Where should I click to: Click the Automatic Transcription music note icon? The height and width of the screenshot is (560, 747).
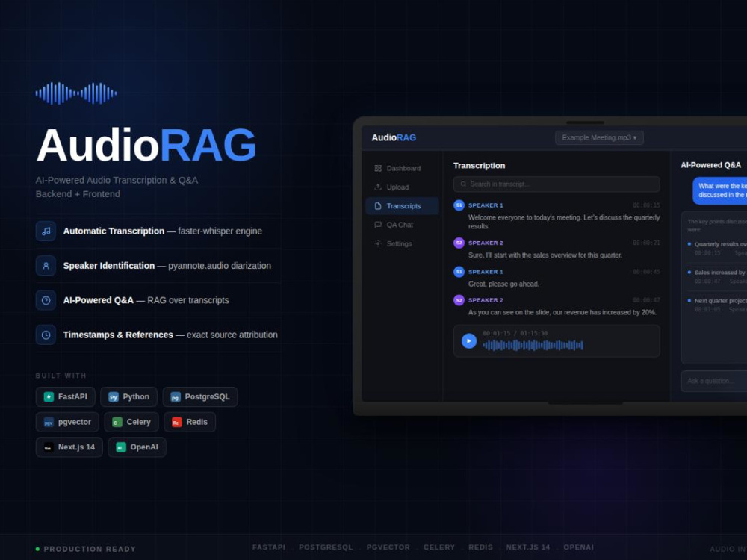coord(46,231)
